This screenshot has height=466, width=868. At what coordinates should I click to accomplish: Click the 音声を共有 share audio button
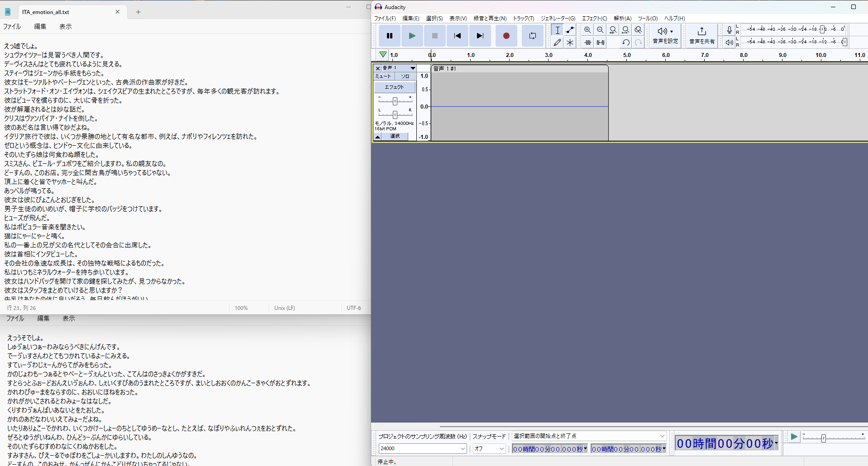click(702, 36)
